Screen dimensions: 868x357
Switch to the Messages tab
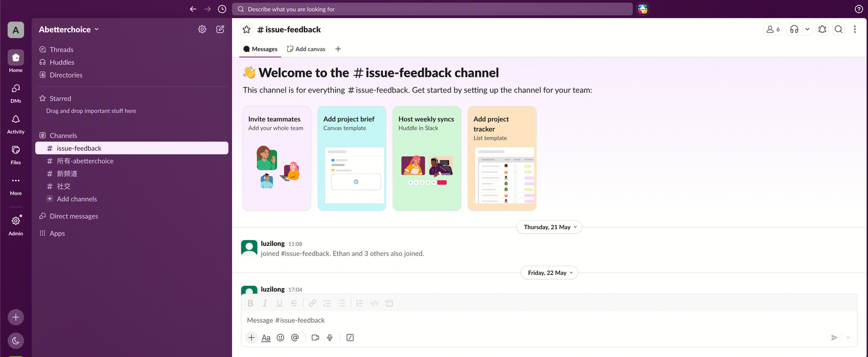pyautogui.click(x=260, y=49)
